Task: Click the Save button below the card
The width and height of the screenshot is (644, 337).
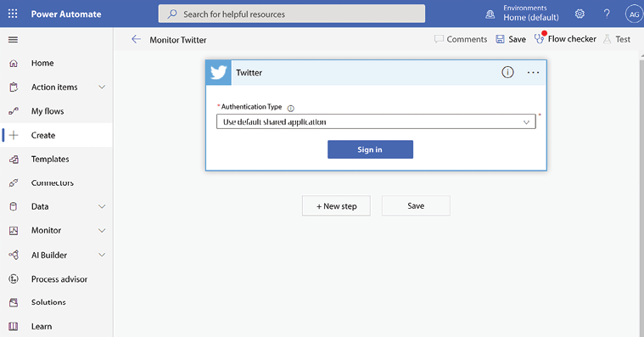Action: 416,206
